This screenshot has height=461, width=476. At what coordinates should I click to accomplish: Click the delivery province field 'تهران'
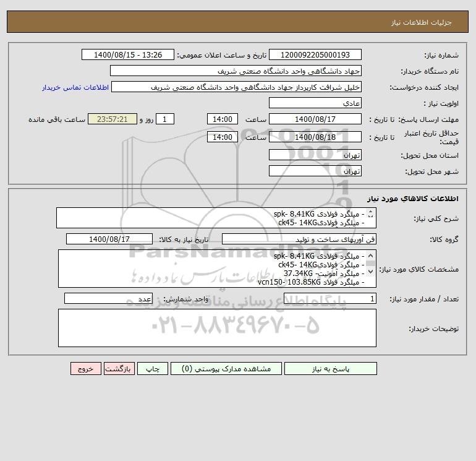[x=315, y=155]
